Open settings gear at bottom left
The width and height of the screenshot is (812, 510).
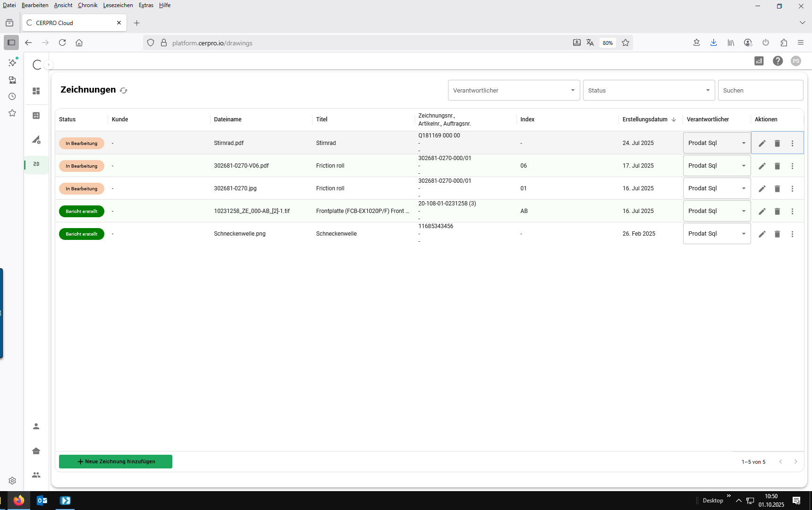point(12,480)
